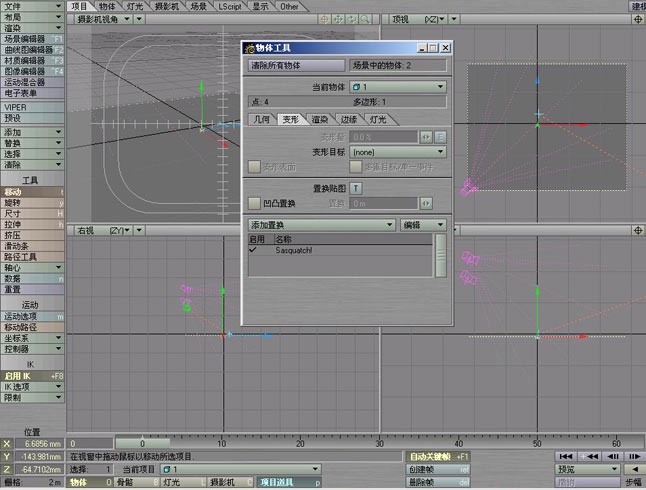Open the 当前物体 dropdown
Viewport: 646px width, 490px height.
coord(398,87)
